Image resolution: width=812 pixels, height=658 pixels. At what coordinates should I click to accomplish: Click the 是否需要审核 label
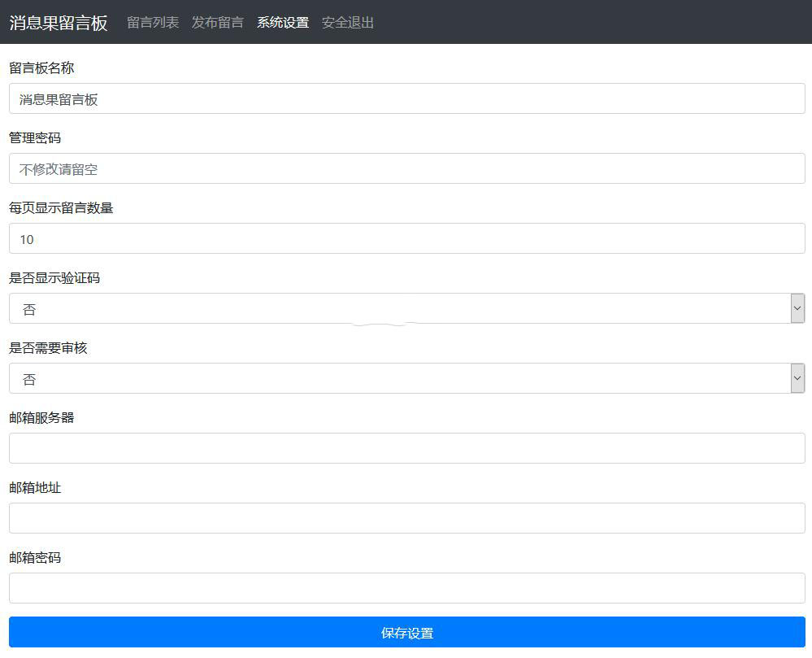point(48,347)
